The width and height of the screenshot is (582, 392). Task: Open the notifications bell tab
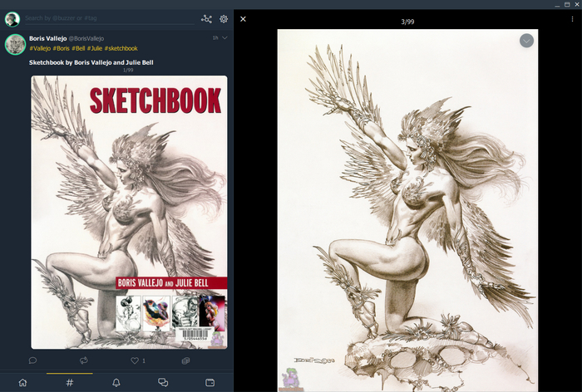pyautogui.click(x=116, y=382)
